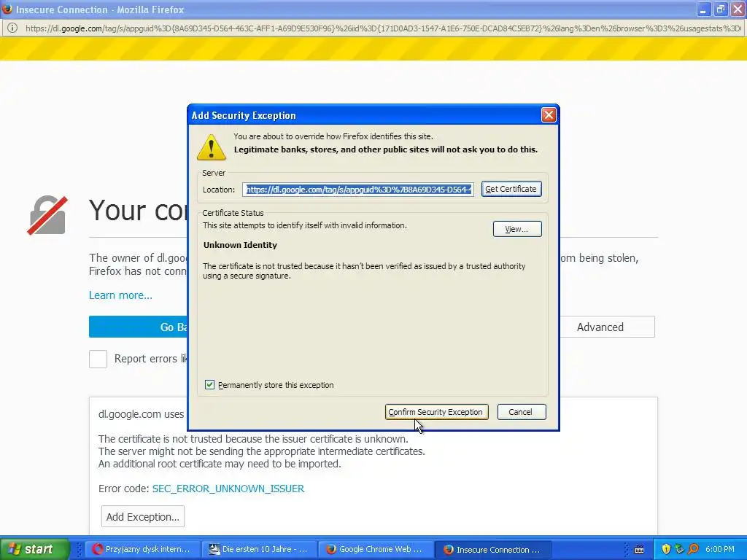Viewport: 747px width, 560px height.
Task: Open the Windows Start menu
Action: point(34,549)
